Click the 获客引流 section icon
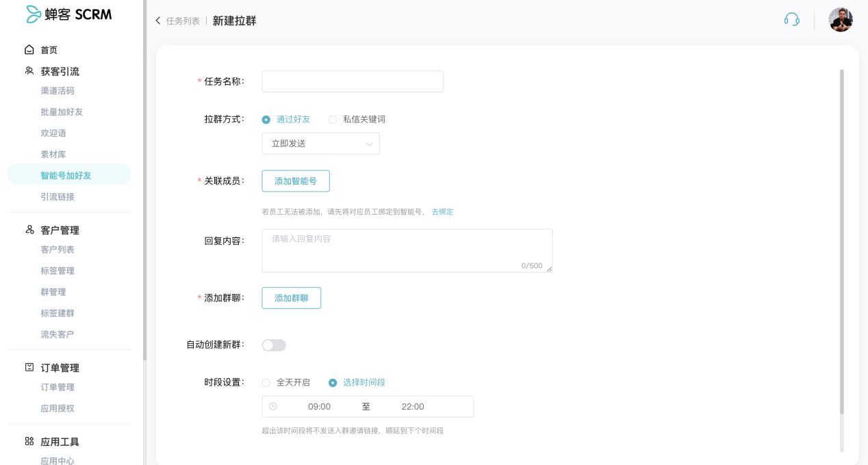The height and width of the screenshot is (465, 868). click(29, 71)
